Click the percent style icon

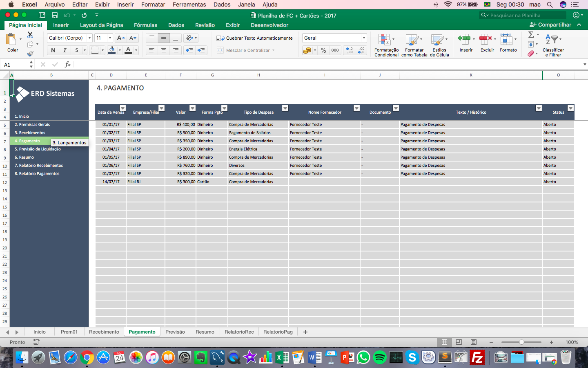[323, 50]
